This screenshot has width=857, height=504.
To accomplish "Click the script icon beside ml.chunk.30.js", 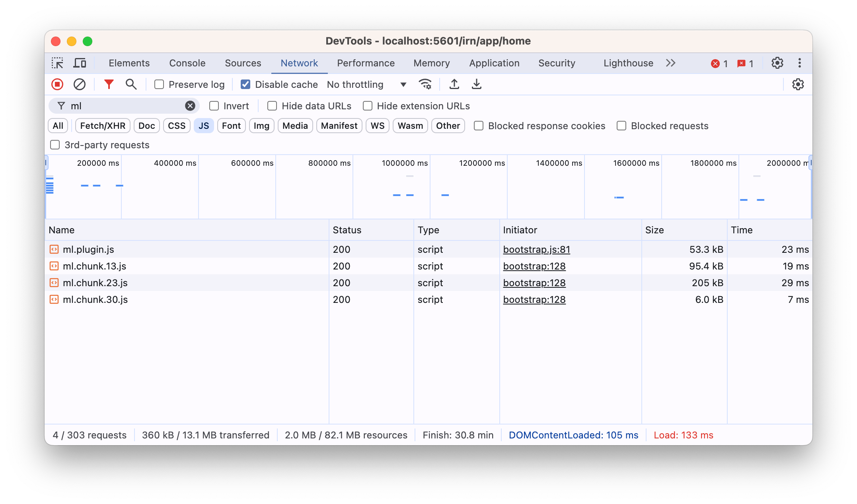I will pyautogui.click(x=54, y=299).
